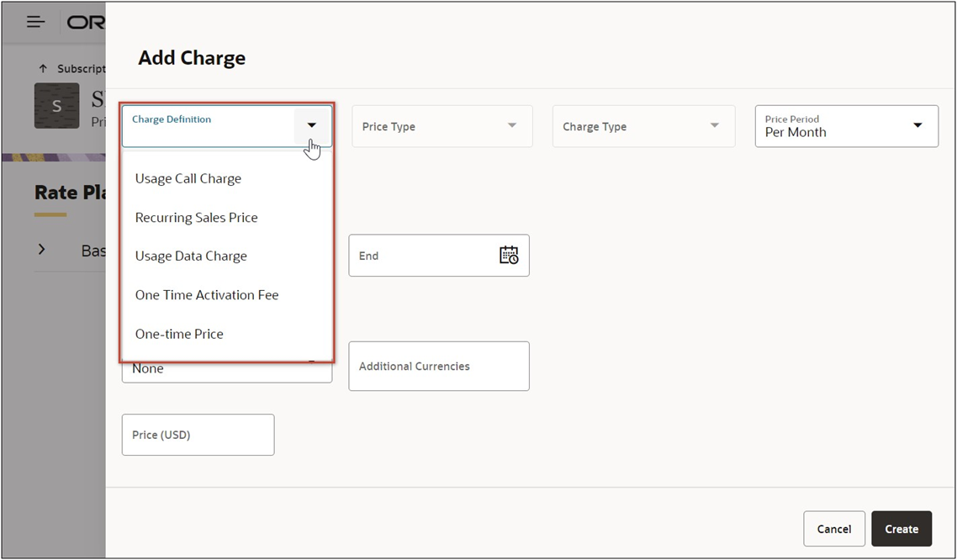Click the subscription avatar with letter S
The height and width of the screenshot is (560, 957).
[x=56, y=106]
